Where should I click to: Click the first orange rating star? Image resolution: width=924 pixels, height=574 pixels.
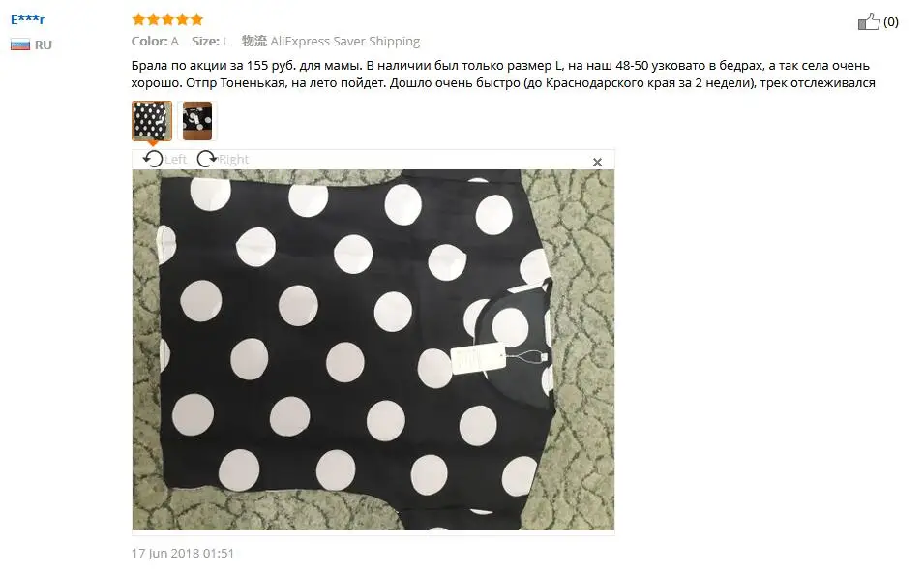138,19
